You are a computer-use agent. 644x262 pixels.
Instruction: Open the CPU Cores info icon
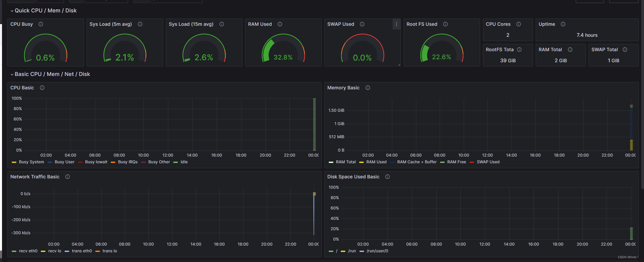pos(519,24)
